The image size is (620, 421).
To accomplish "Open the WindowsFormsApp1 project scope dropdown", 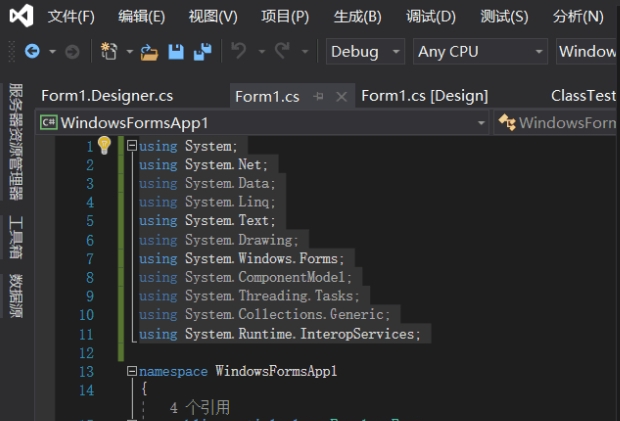I will (263, 123).
